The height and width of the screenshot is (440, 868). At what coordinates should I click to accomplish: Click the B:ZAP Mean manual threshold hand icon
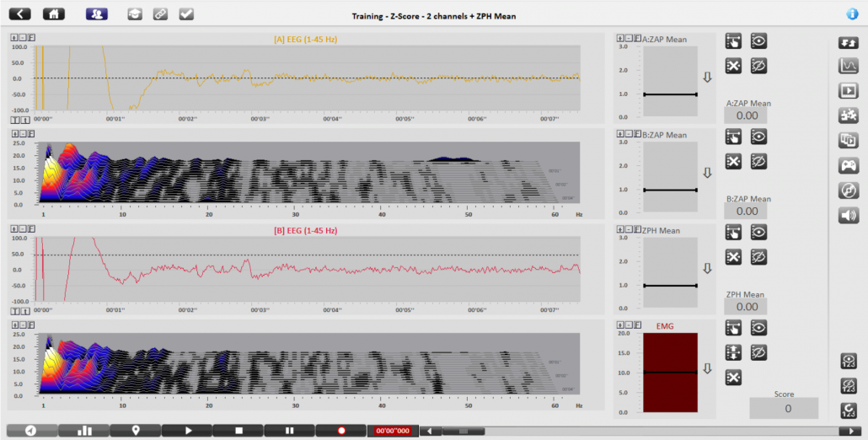click(733, 137)
